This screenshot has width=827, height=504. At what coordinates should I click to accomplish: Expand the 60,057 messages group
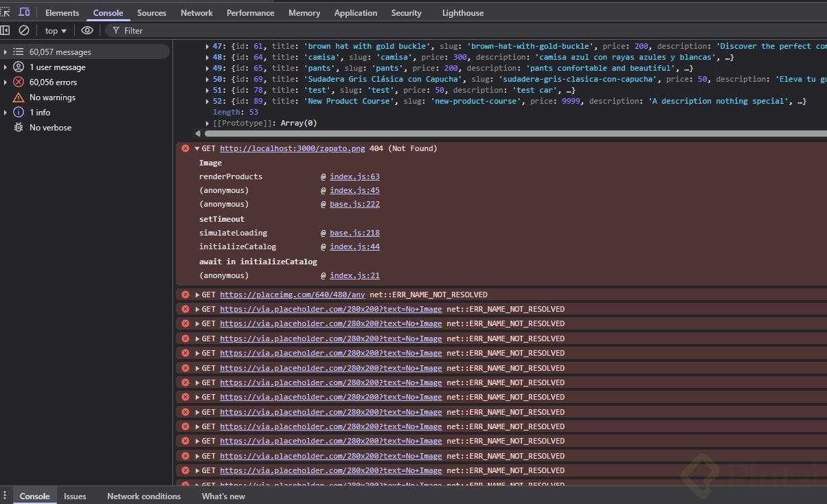[5, 52]
